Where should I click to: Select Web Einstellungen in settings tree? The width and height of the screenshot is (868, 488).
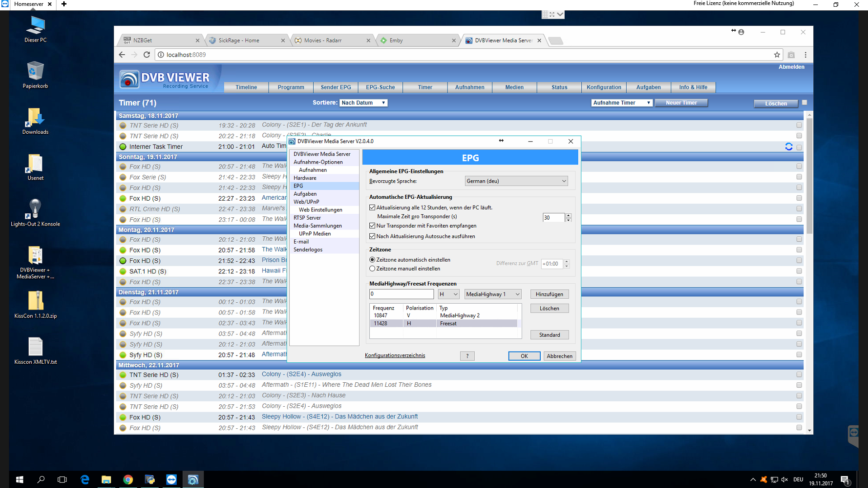pos(321,210)
